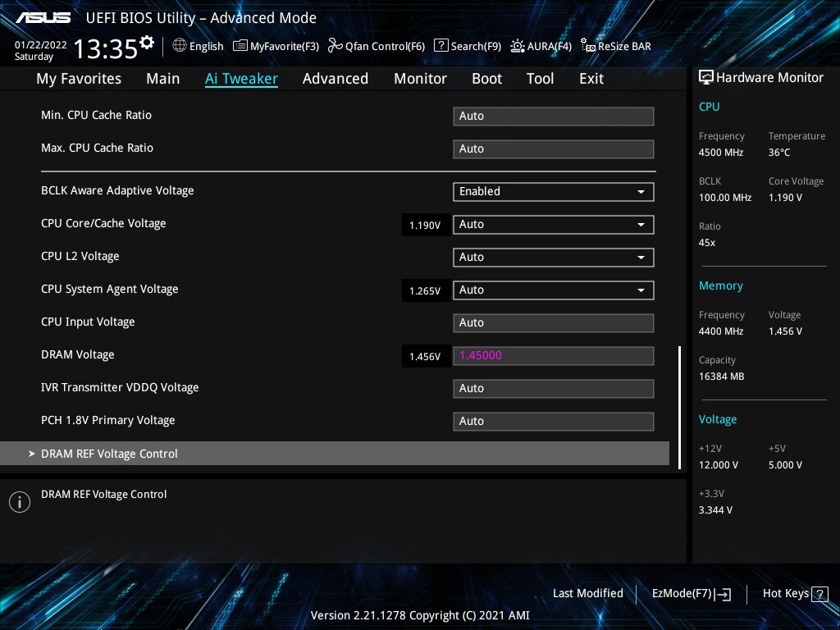Viewport: 840px width, 630px height.
Task: Open Qfan Control fan icon
Action: 336,46
